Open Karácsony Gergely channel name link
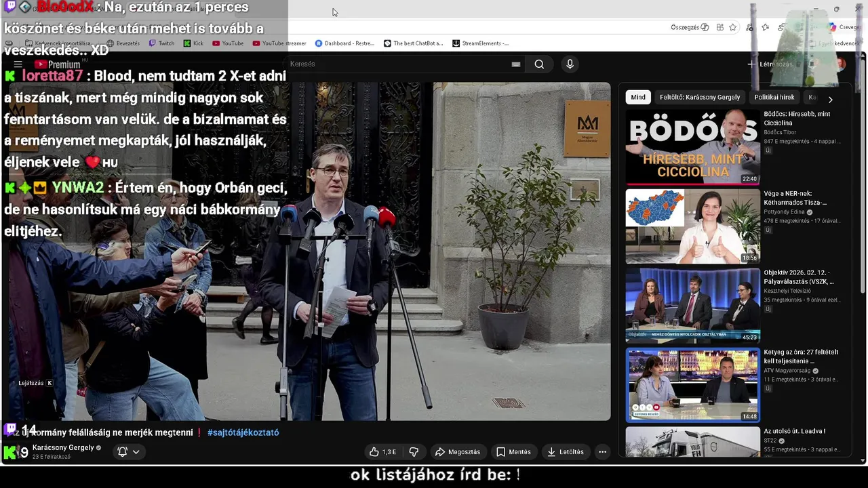 (x=63, y=448)
